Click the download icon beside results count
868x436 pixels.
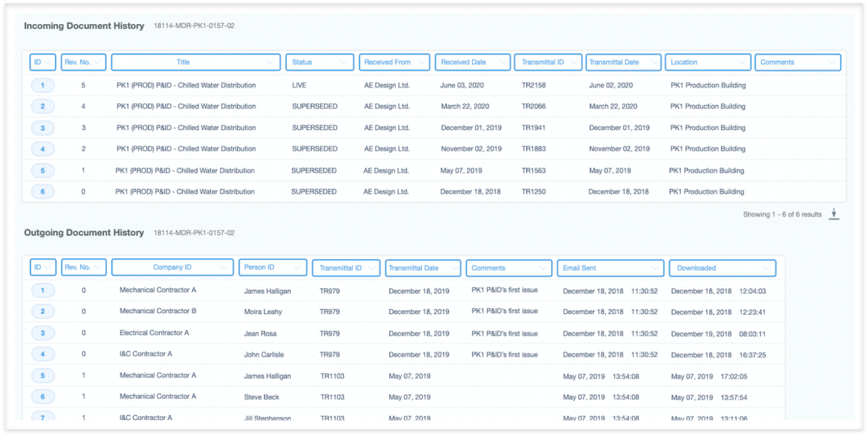(834, 215)
